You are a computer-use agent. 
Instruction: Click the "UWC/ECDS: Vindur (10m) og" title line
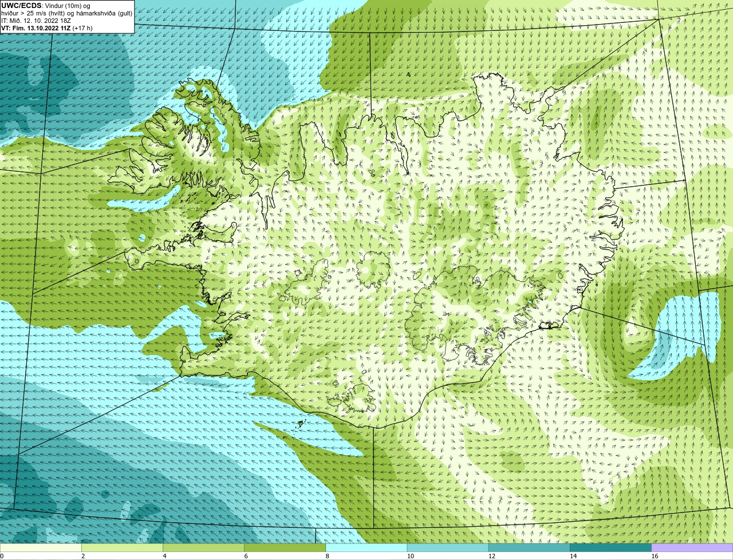click(x=46, y=6)
